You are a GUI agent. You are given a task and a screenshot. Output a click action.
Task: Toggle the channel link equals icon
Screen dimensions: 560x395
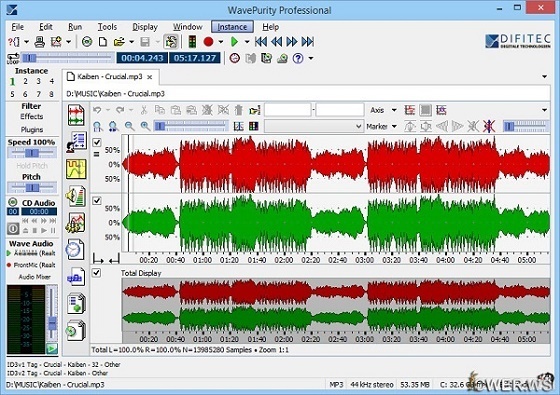(96, 154)
